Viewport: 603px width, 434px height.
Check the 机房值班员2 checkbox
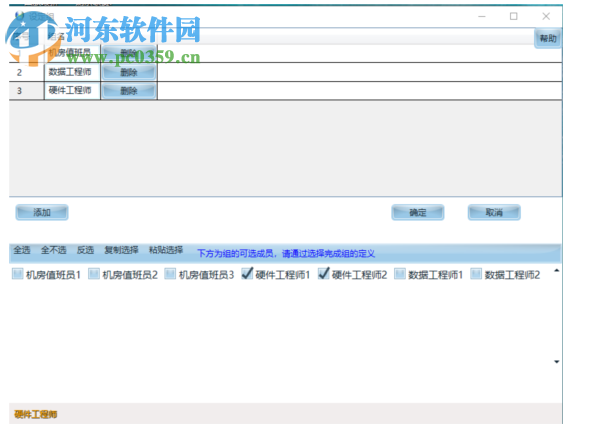tap(94, 274)
